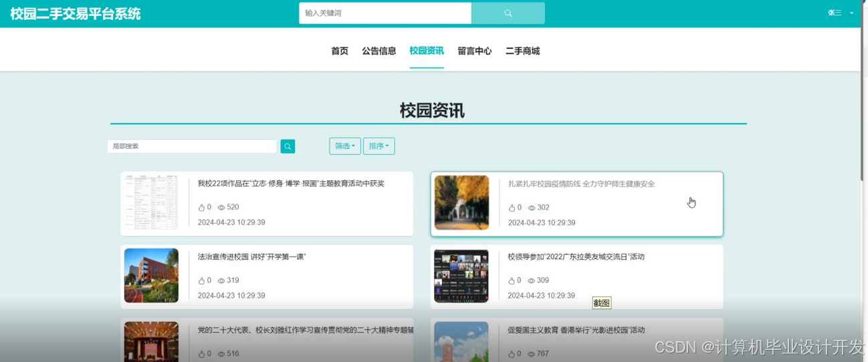Image resolution: width=868 pixels, height=362 pixels.
Task: Open article 法治宣传进校园 讲好开学第一课
Action: pos(251,256)
